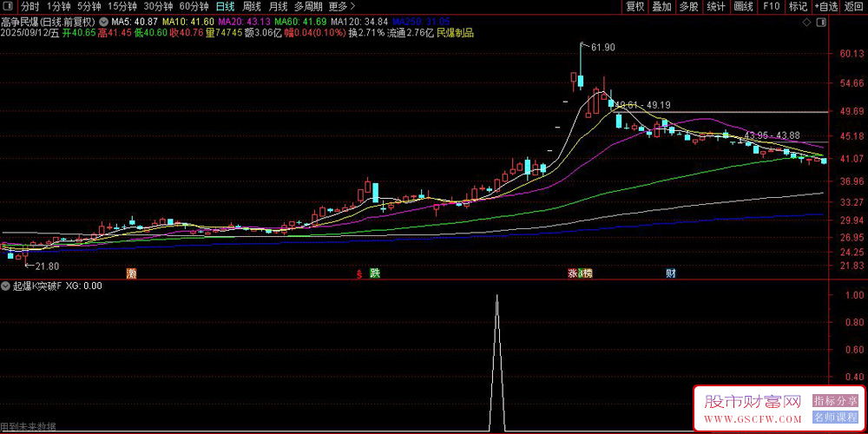Switch to 周线 weekly chart
868x434 pixels.
coord(252,7)
